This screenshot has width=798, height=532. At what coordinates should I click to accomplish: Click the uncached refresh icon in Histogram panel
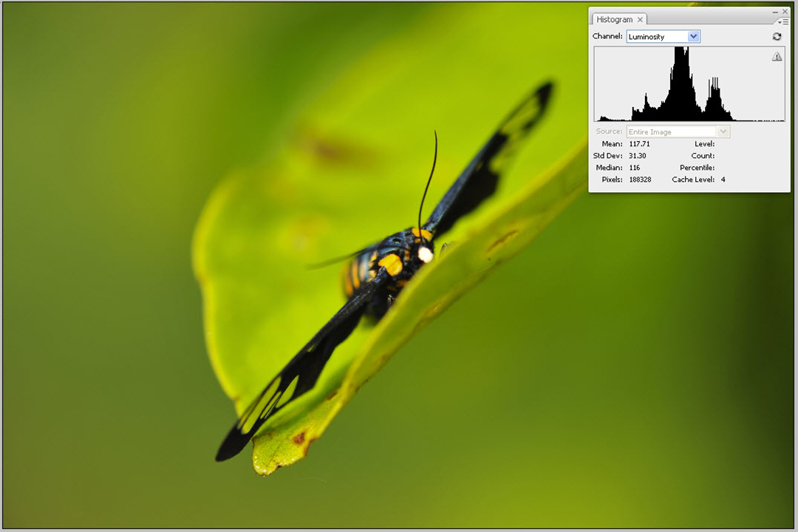click(x=777, y=36)
